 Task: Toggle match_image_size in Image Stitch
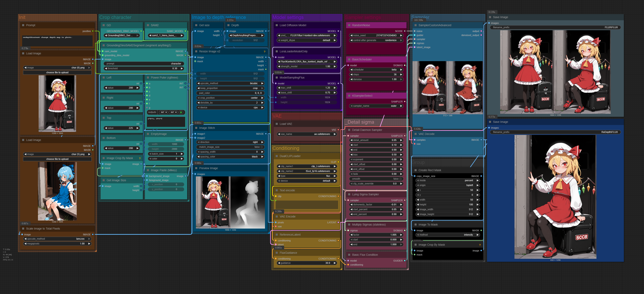pyautogui.click(x=262, y=147)
